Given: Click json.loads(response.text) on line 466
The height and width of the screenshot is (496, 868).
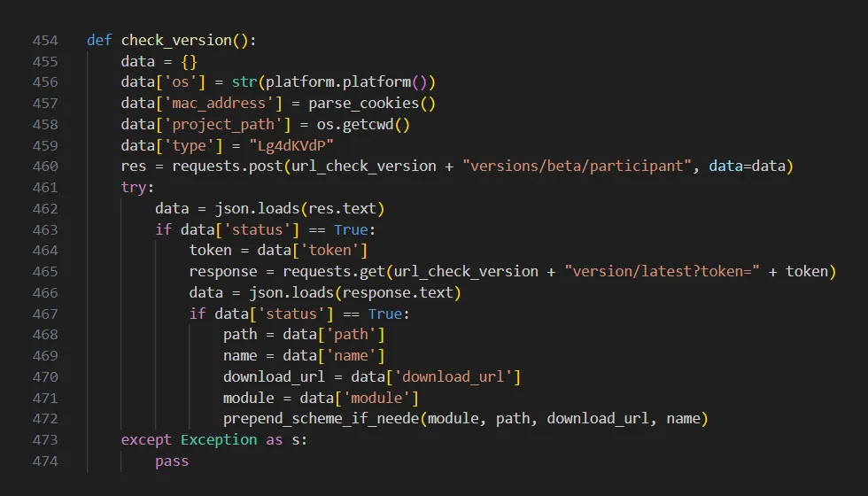Looking at the screenshot, I should [355, 293].
